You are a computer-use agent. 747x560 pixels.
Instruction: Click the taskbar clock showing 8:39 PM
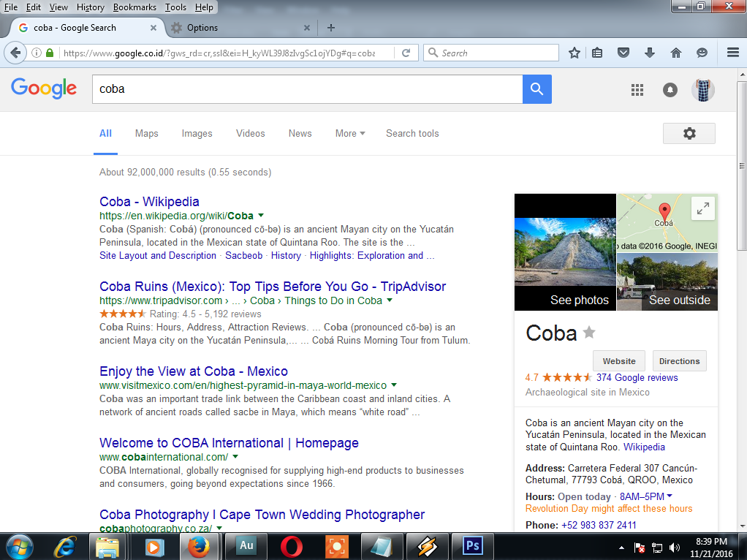tap(711, 548)
